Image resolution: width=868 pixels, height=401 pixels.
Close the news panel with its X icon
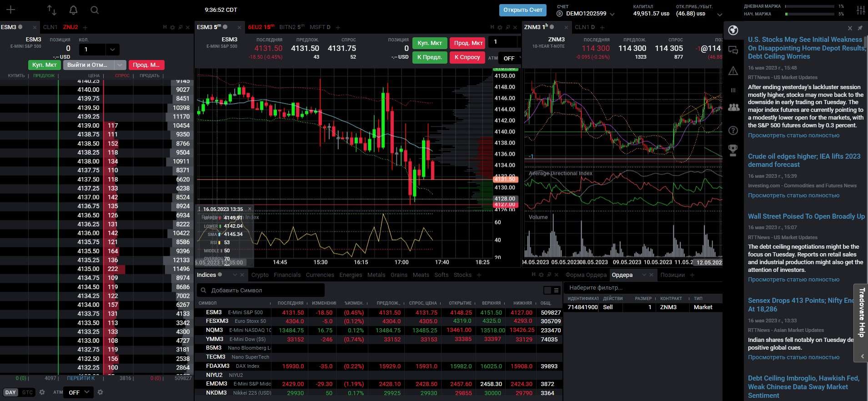[x=850, y=28]
